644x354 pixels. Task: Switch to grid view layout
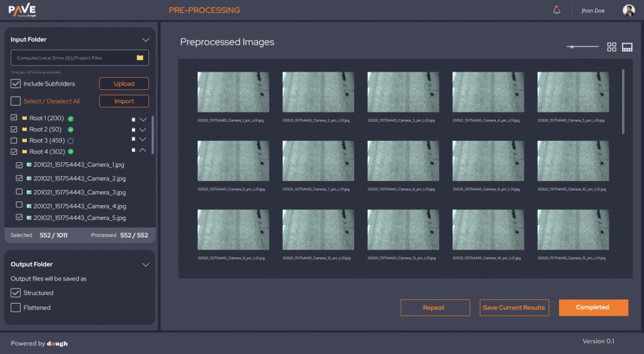(611, 47)
